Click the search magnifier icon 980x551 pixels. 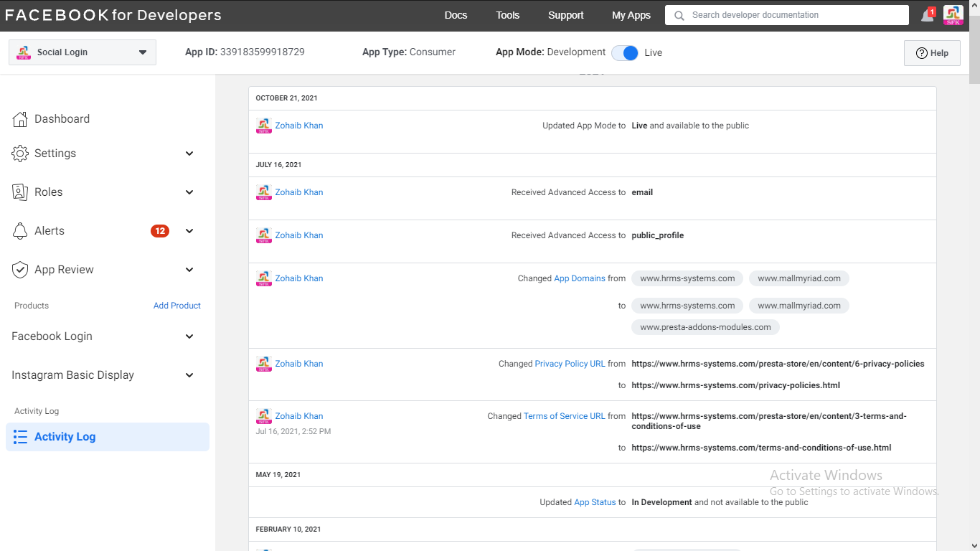679,15
